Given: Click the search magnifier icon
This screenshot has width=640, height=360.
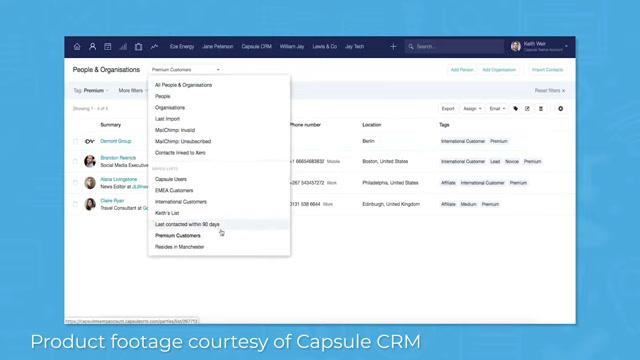Looking at the screenshot, I should pos(411,47).
